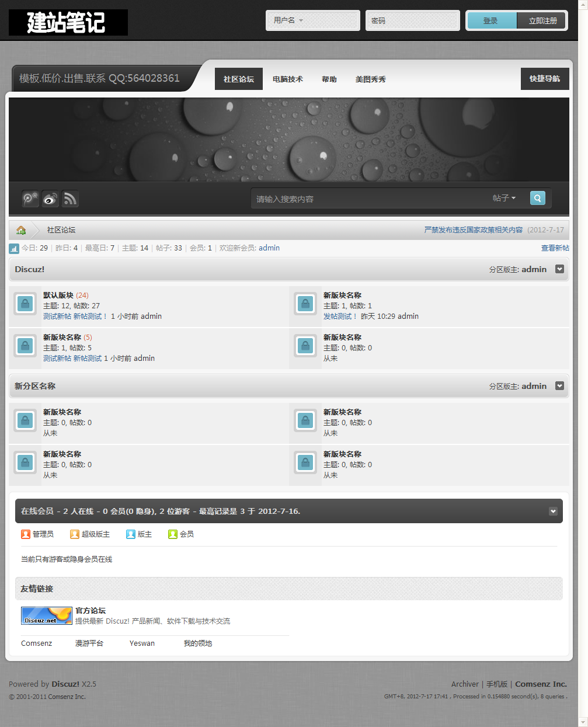Open 查看新帖 link
Screen dimensions: 588x727
point(555,248)
